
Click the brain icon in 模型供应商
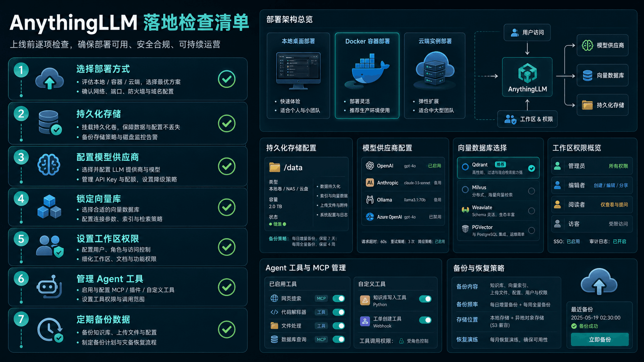click(587, 45)
